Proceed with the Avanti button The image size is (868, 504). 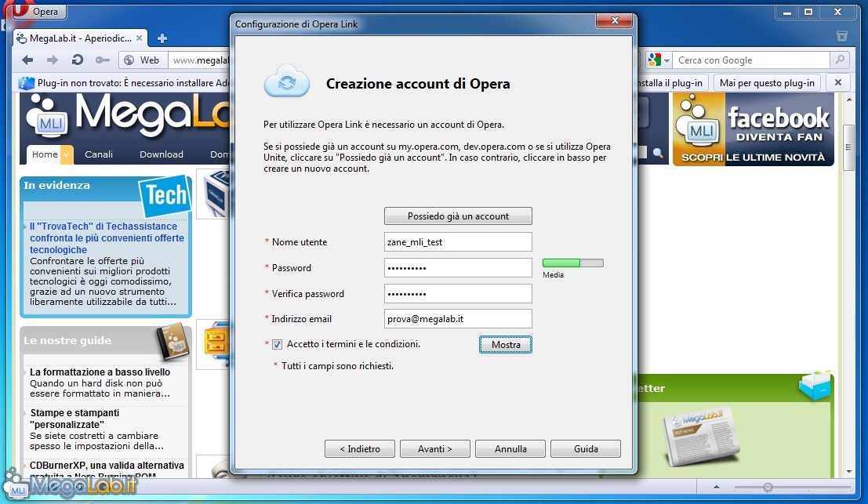435,448
